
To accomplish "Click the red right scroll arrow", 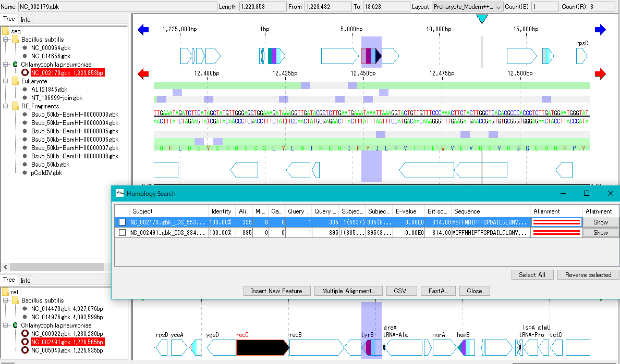I will pos(600,74).
